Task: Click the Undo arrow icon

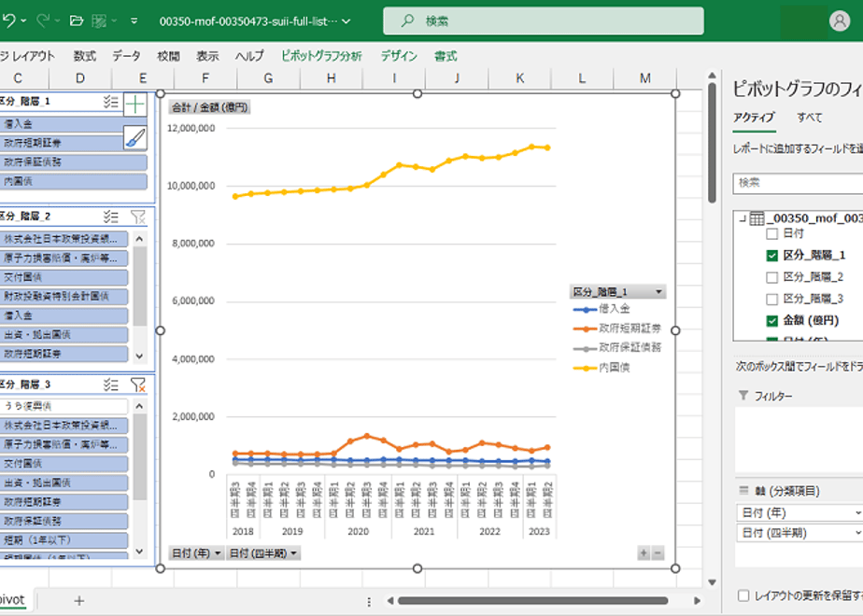Action: click(8, 21)
